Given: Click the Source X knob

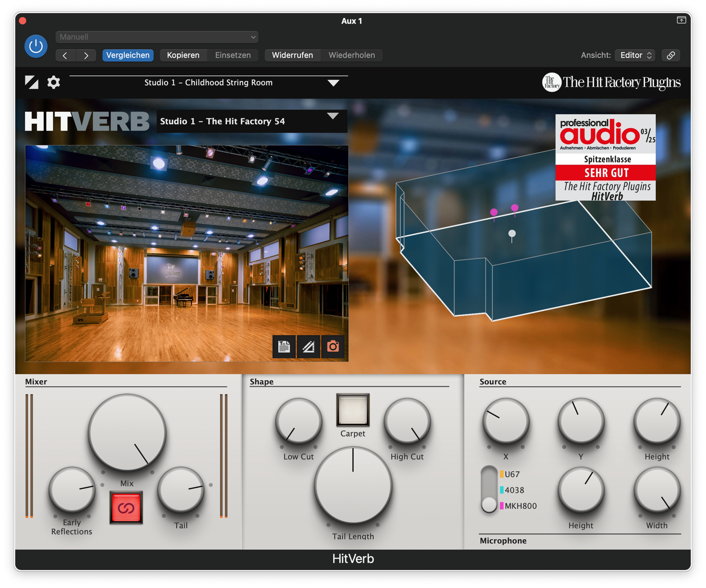Looking at the screenshot, I should [506, 421].
